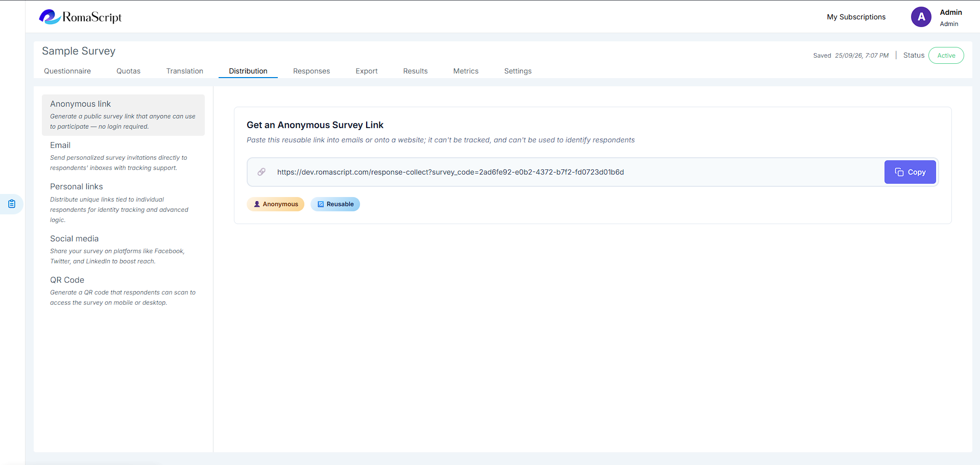Click the 'Get an Anonymous Survey Link' heading
This screenshot has height=465, width=980.
pyautogui.click(x=315, y=125)
